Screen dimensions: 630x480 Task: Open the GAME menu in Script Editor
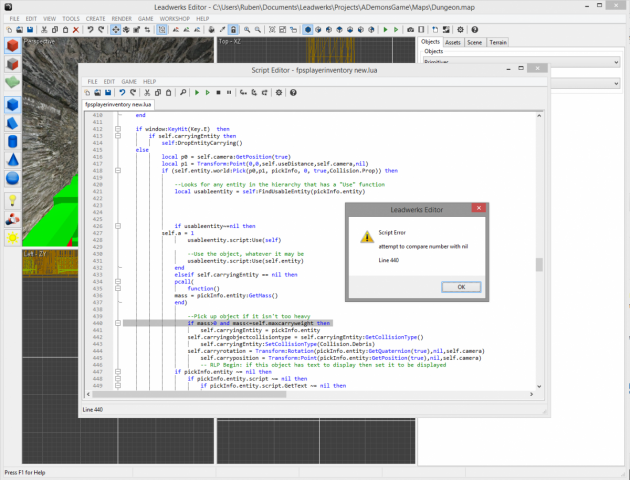point(129,81)
